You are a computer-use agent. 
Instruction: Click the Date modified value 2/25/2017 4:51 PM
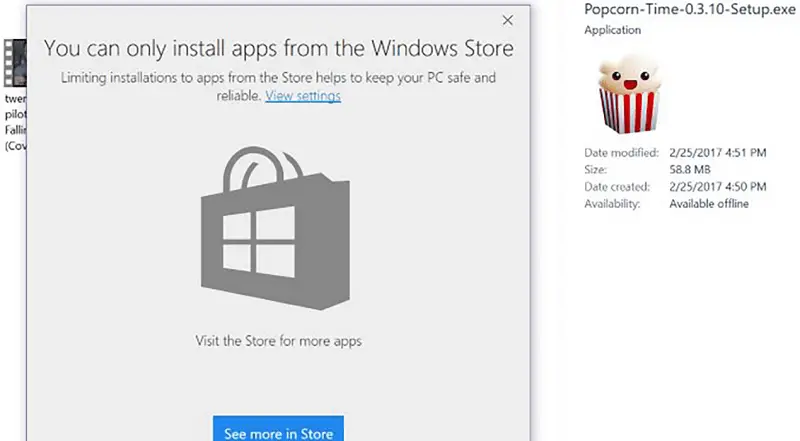(x=718, y=153)
